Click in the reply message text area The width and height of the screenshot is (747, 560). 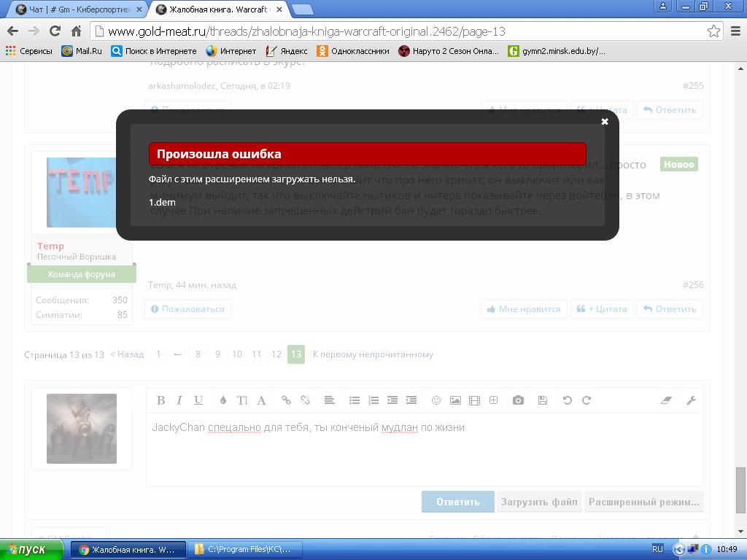pyautogui.click(x=425, y=449)
